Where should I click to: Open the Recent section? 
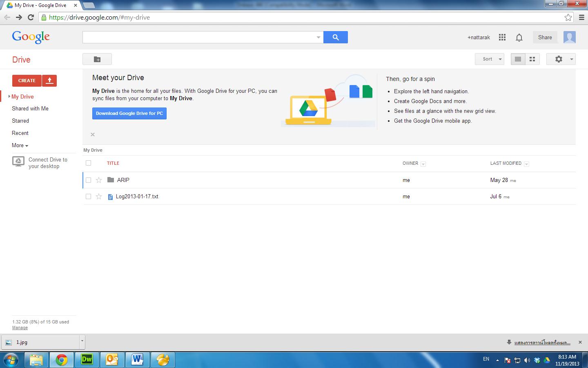click(20, 133)
